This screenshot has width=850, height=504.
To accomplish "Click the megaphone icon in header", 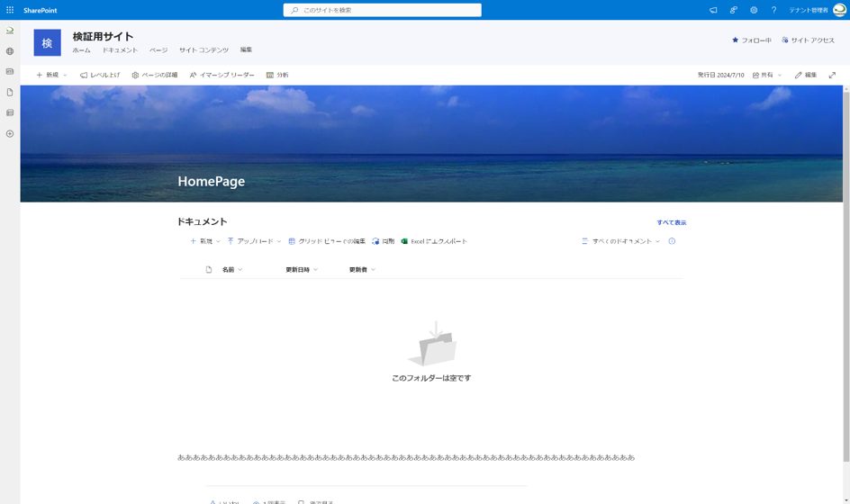I will (x=713, y=10).
